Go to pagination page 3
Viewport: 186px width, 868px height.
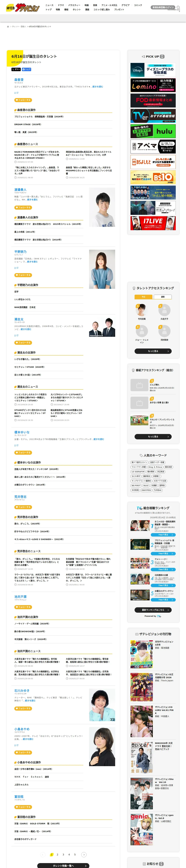pos(63,855)
